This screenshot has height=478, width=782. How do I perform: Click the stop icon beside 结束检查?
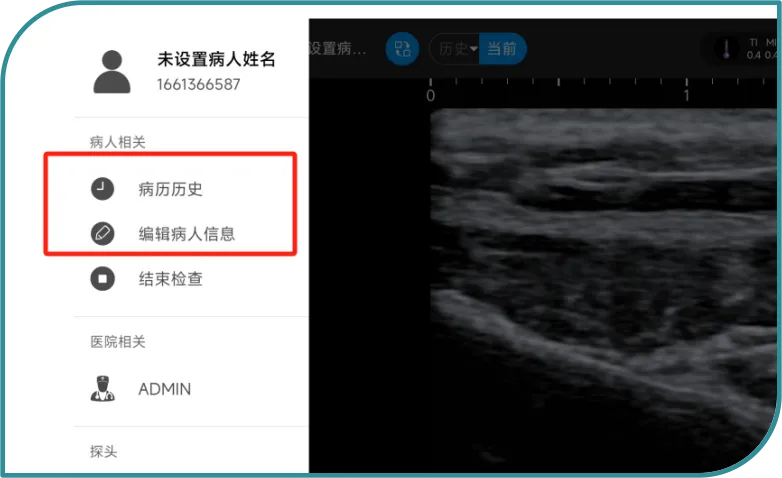pyautogui.click(x=102, y=278)
